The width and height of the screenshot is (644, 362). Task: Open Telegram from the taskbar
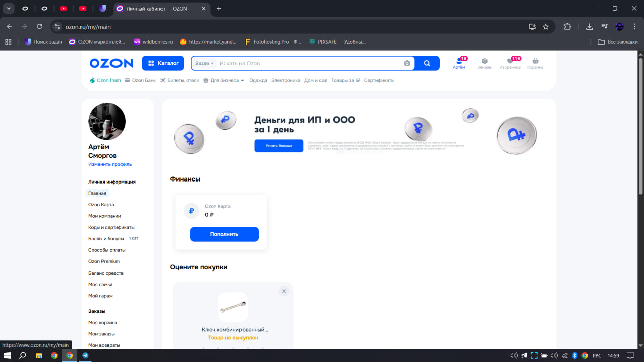[85, 355]
